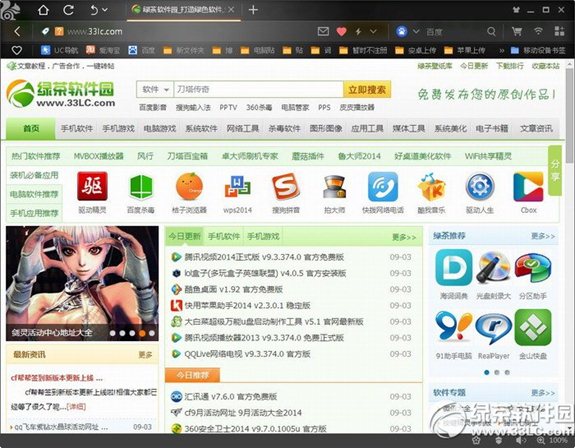Image resolution: width=575 pixels, height=448 pixels.
Task: Click the bookmarks heart icon on bookmark bar
Action: coord(17,50)
